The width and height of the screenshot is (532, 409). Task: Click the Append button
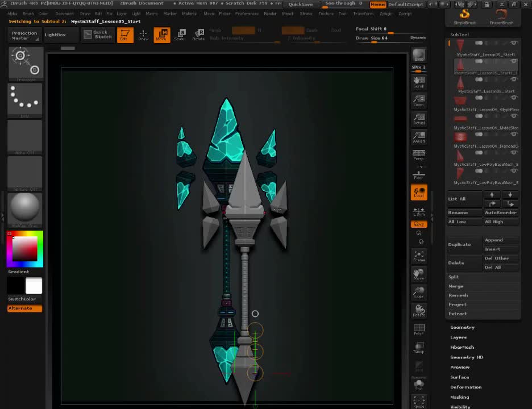pyautogui.click(x=501, y=240)
